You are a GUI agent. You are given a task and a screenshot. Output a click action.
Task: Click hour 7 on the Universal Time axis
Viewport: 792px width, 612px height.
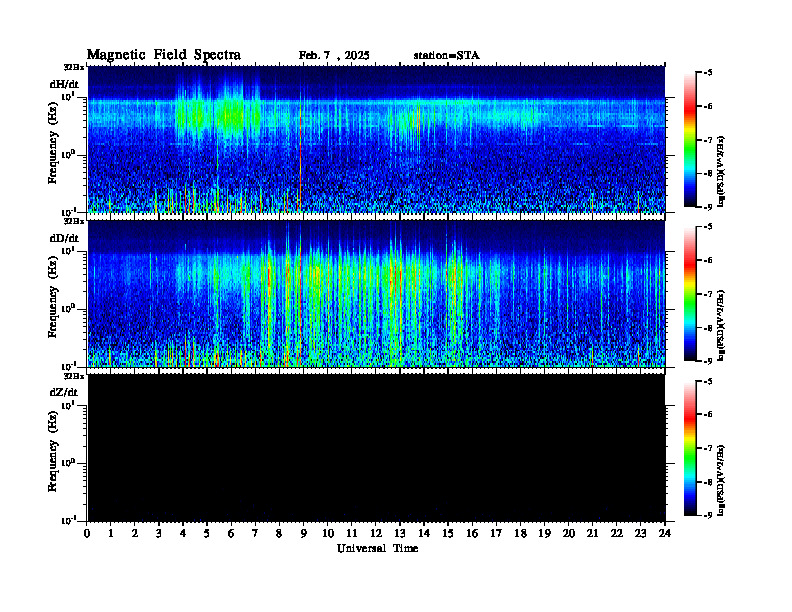256,534
